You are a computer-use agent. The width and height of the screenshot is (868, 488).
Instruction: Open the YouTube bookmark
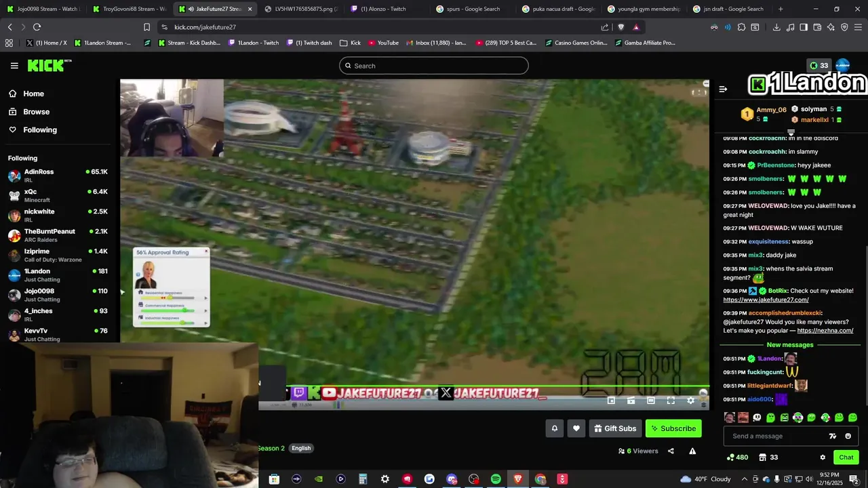383,43
